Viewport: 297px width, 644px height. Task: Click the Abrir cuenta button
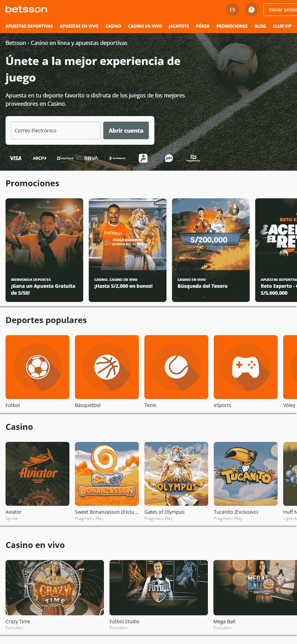[x=126, y=131]
